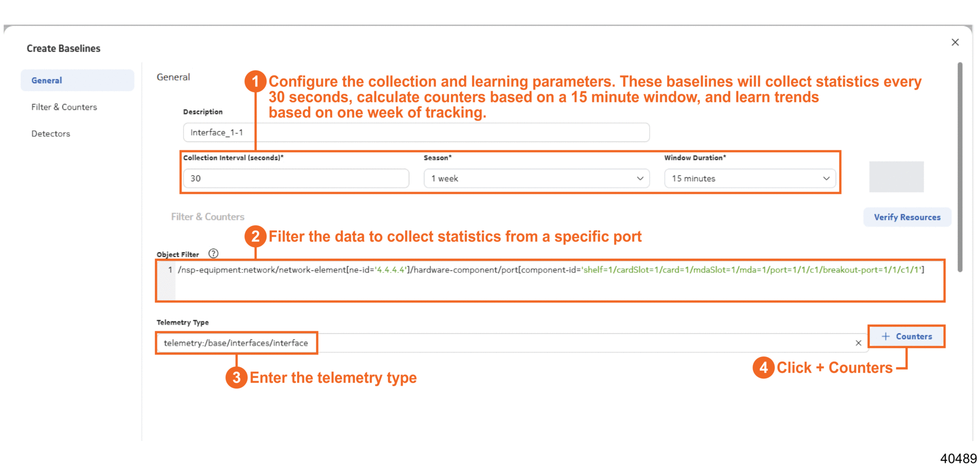Click the grey box beside Window Duration
This screenshot has height=470, width=980.
pyautogui.click(x=896, y=177)
